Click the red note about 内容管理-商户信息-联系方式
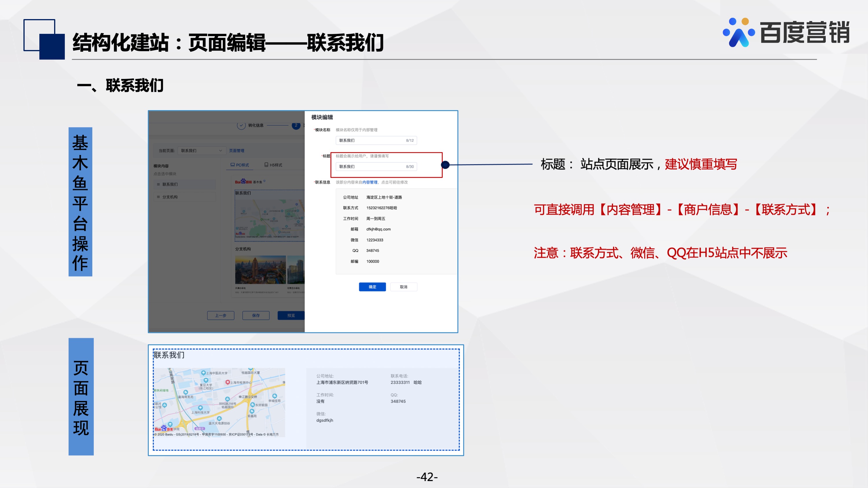The height and width of the screenshot is (488, 868). 682,210
